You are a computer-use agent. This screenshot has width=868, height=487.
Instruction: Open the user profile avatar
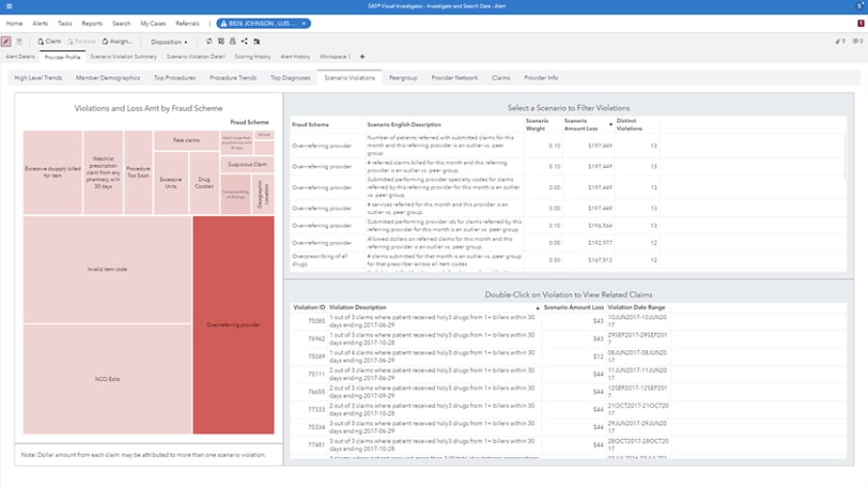tap(860, 6)
